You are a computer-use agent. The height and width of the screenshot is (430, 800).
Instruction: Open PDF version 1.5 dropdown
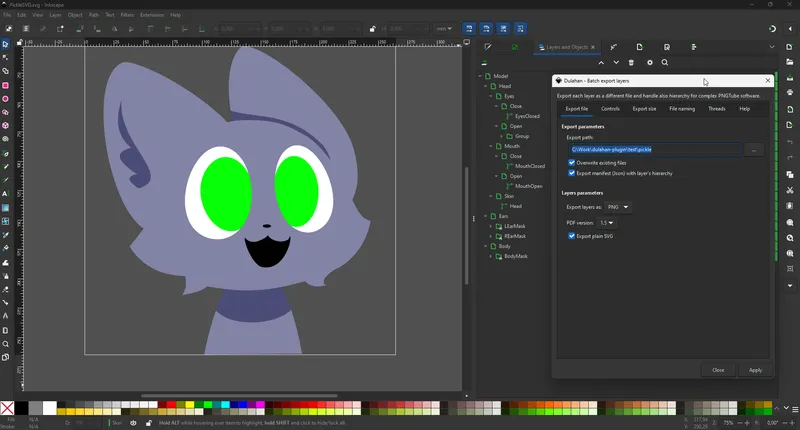click(x=607, y=223)
